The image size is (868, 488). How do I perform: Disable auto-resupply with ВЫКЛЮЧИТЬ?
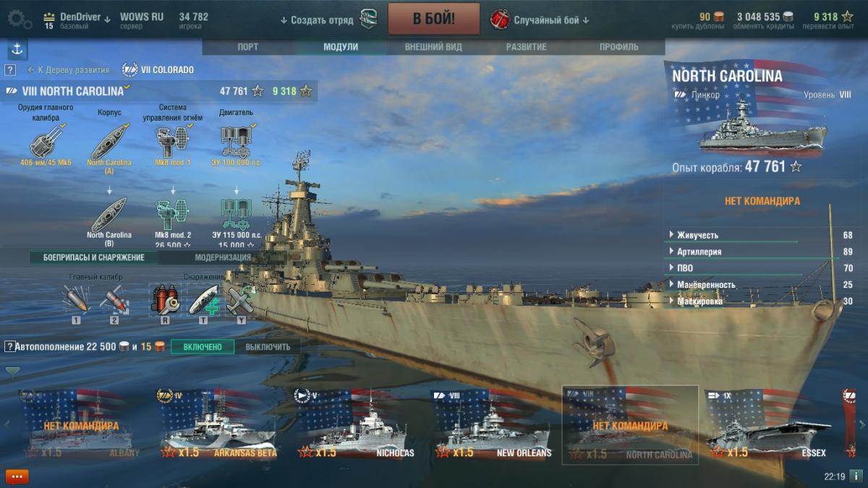(x=268, y=347)
